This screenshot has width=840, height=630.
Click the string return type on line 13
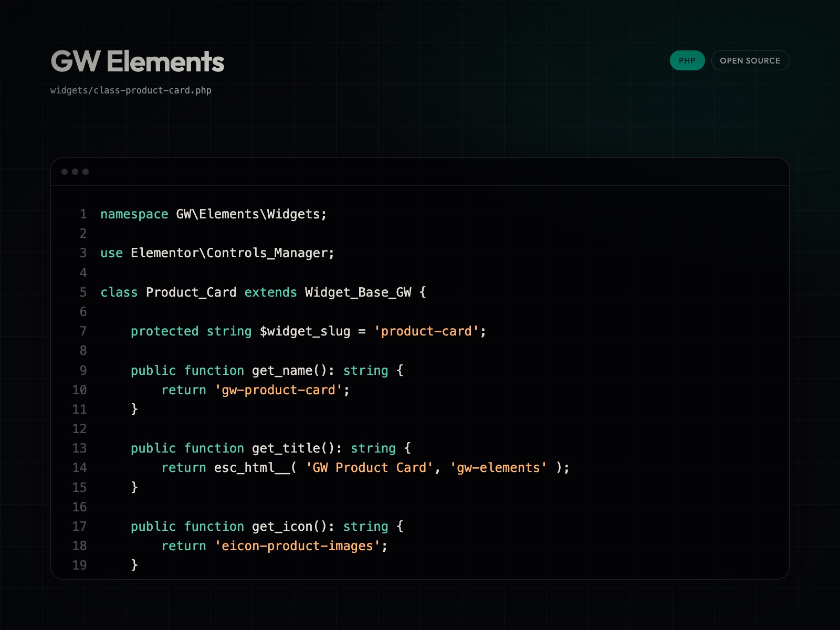[x=373, y=448]
